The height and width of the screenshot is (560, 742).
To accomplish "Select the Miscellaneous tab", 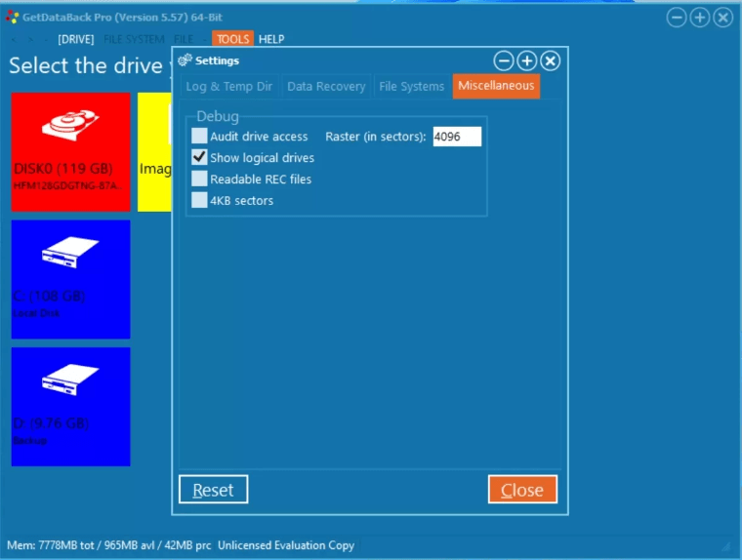I will point(496,86).
